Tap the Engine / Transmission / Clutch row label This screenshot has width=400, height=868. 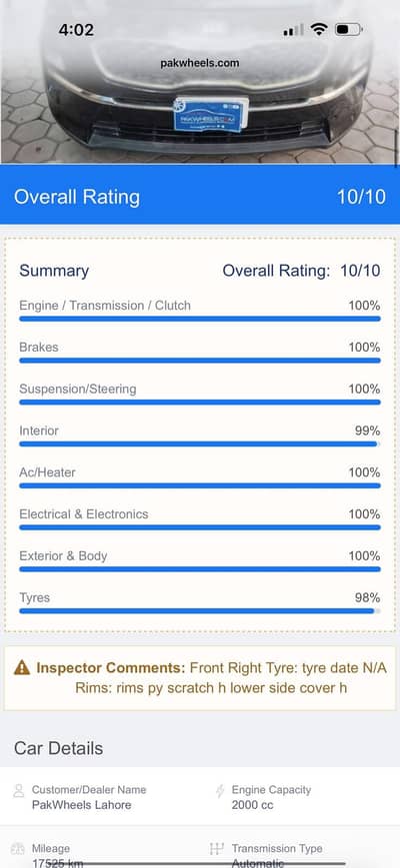105,306
